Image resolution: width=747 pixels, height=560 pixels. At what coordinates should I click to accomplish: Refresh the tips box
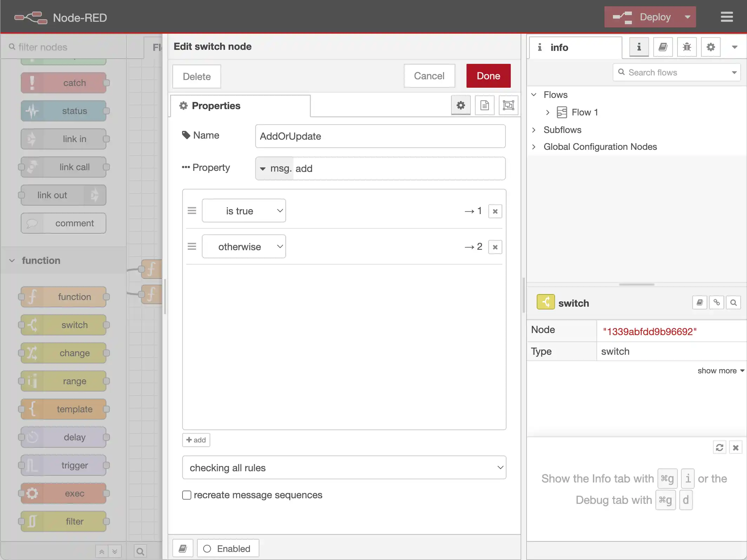point(719,447)
